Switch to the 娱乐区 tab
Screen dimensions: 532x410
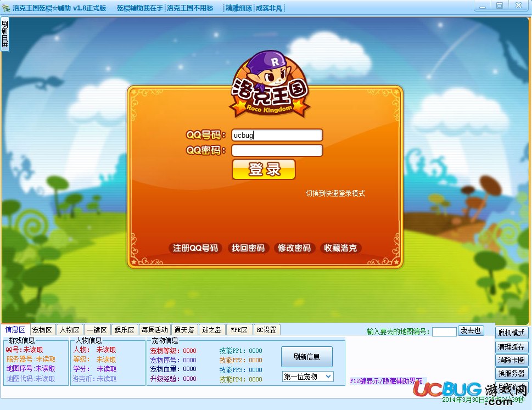pos(124,330)
